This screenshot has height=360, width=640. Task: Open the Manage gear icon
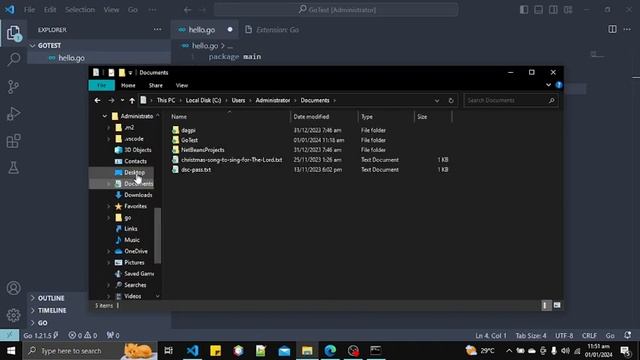(13, 315)
